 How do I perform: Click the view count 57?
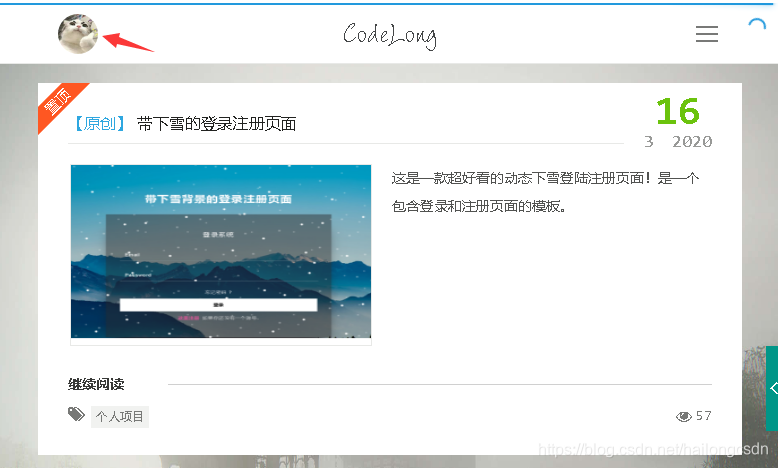point(704,416)
